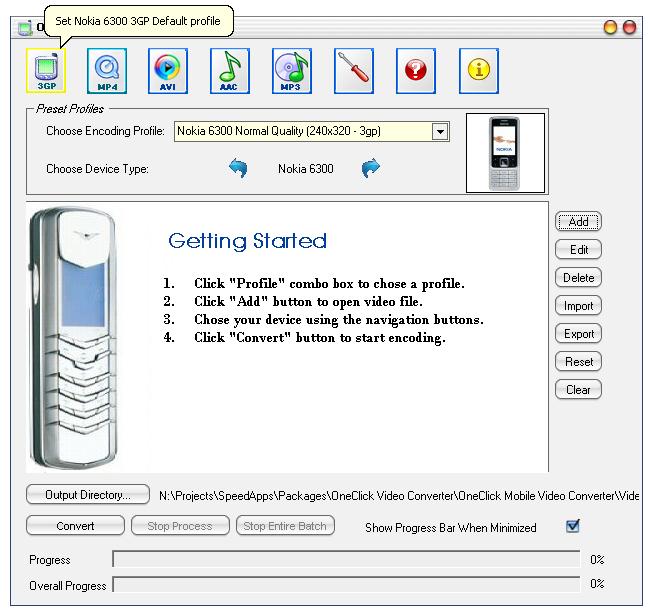Click the output path text starting with N:\Projects
The image size is (647, 610).
399,496
